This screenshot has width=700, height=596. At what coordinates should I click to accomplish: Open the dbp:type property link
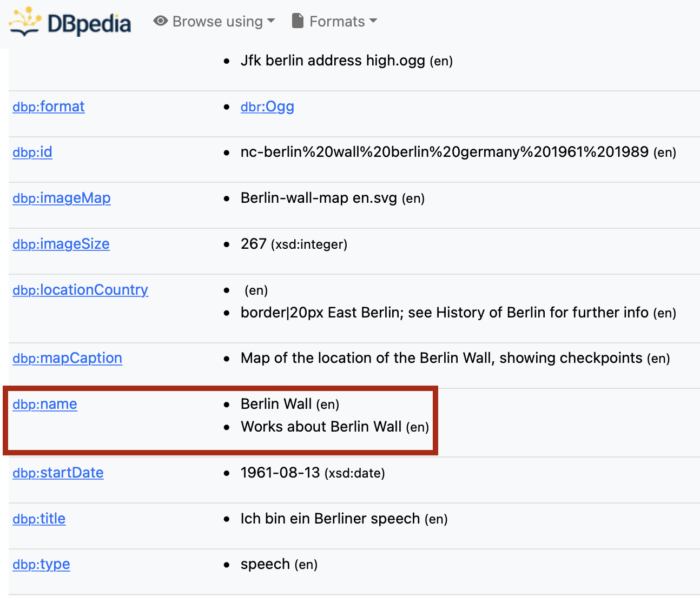(x=41, y=564)
